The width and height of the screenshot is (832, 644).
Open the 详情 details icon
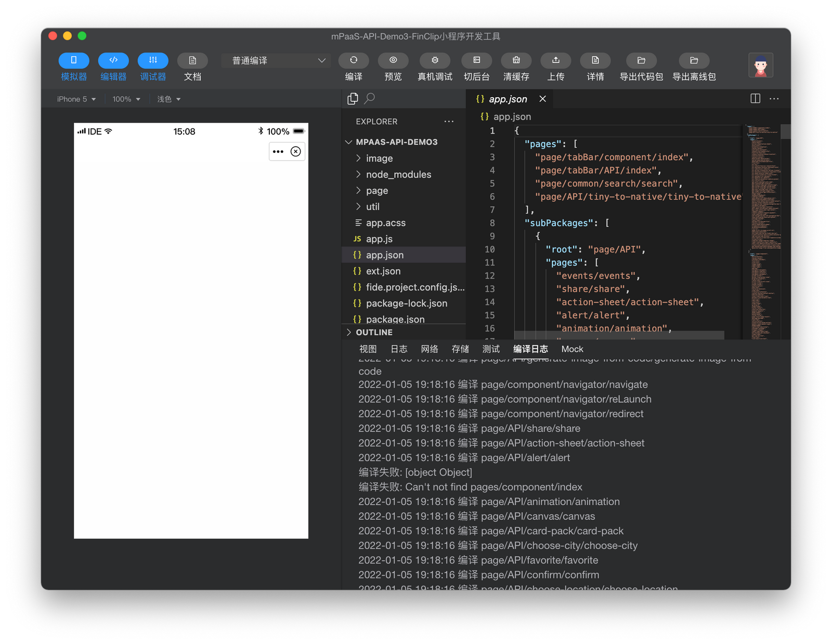pos(595,60)
